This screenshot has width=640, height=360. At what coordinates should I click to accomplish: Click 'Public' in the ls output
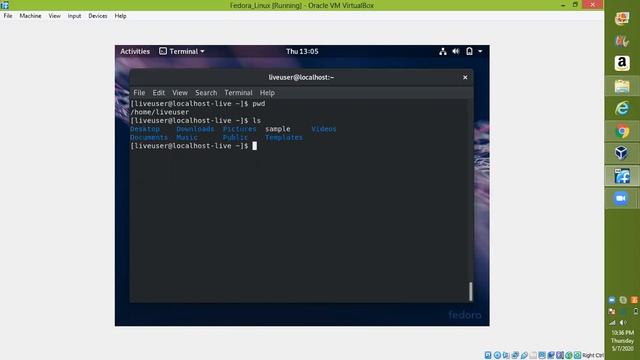(x=235, y=138)
